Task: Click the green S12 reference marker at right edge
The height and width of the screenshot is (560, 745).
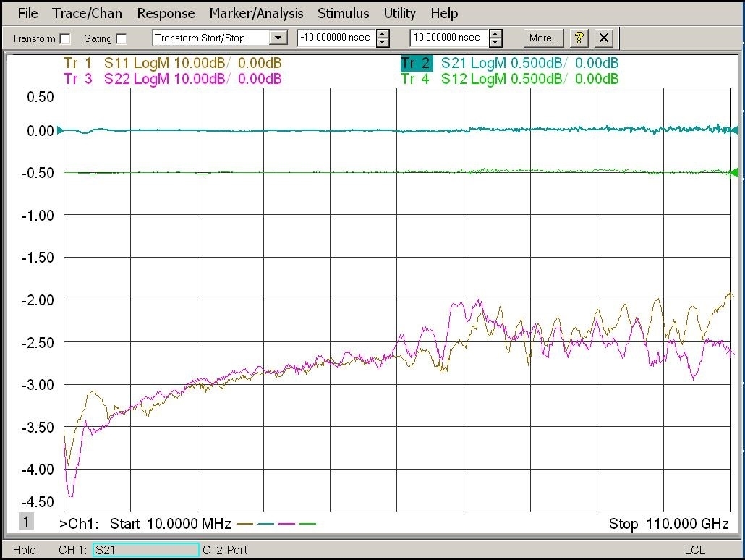Action: pyautogui.click(x=734, y=173)
